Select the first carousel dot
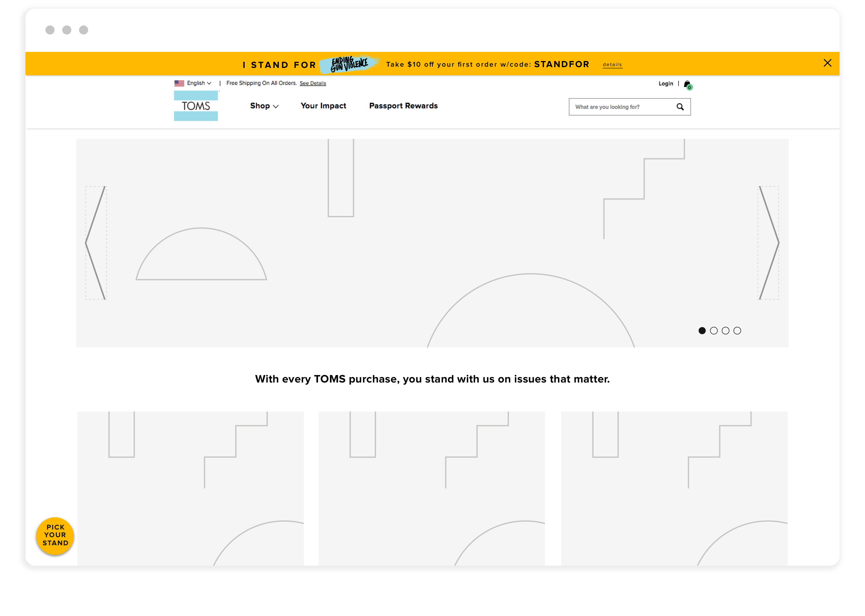Screen dimensions: 865x616 pyautogui.click(x=702, y=331)
